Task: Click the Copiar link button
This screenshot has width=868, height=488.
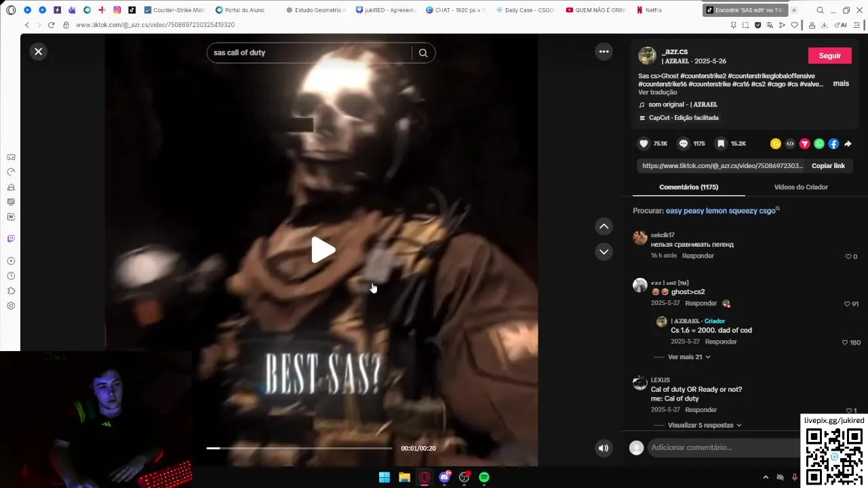Action: coord(828,165)
